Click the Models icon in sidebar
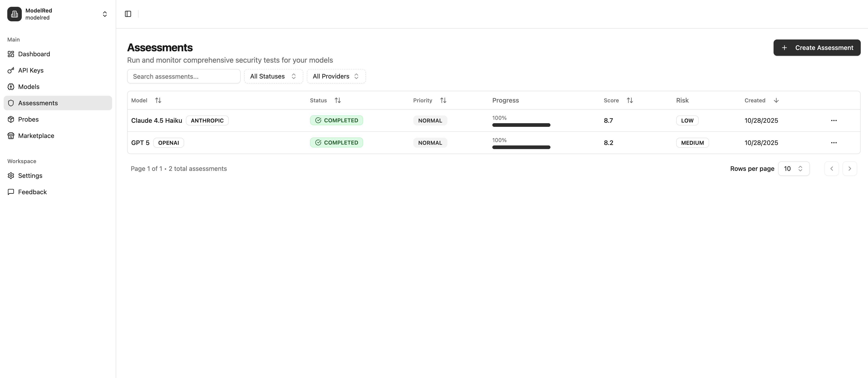Screen dimensions: 868x378 click(x=11, y=87)
